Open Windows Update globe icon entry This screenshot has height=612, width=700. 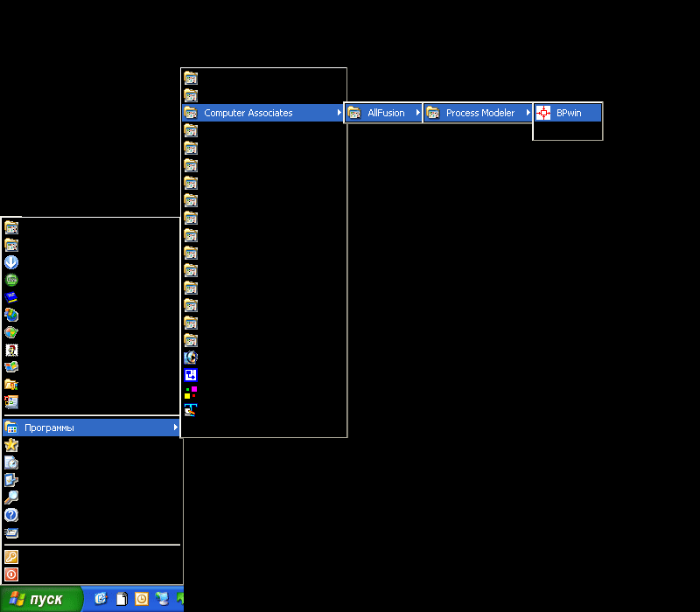[11, 315]
